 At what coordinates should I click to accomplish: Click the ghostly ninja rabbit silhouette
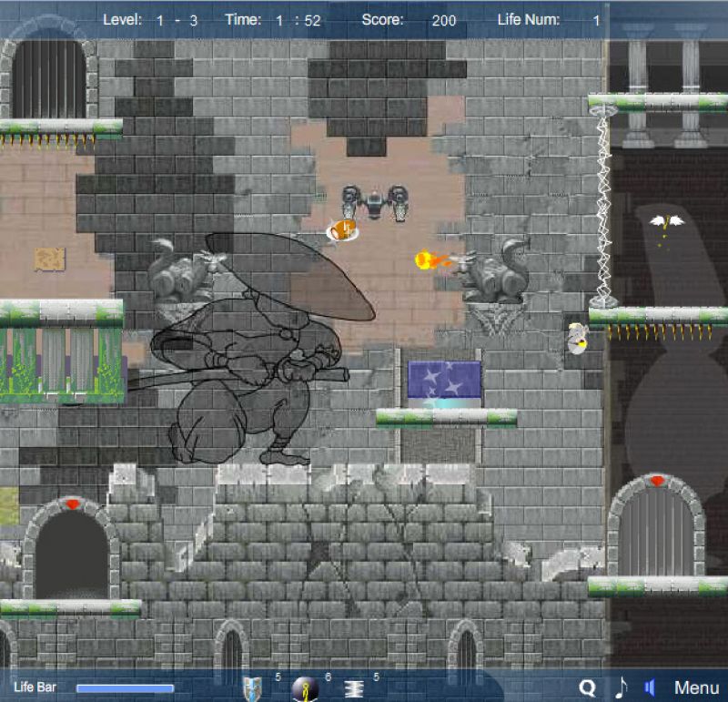(253, 349)
